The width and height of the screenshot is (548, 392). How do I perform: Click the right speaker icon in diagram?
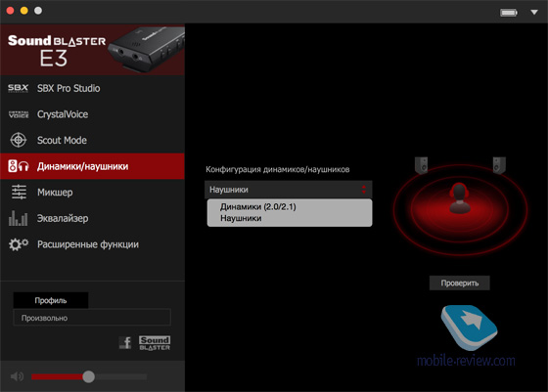pos(499,165)
